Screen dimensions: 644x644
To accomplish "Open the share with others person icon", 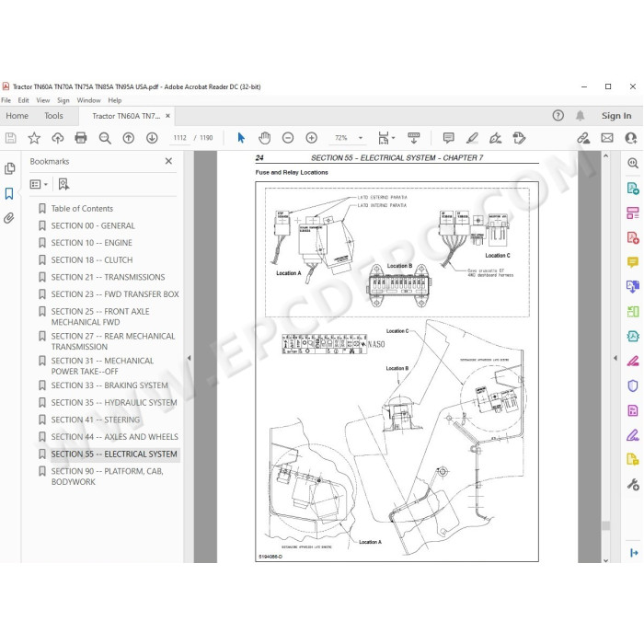I will (630, 138).
